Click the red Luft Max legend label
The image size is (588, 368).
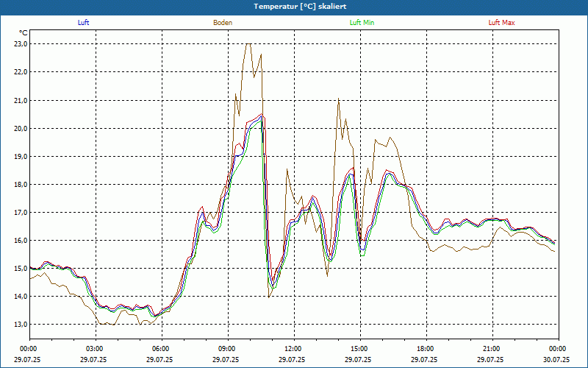(x=501, y=23)
